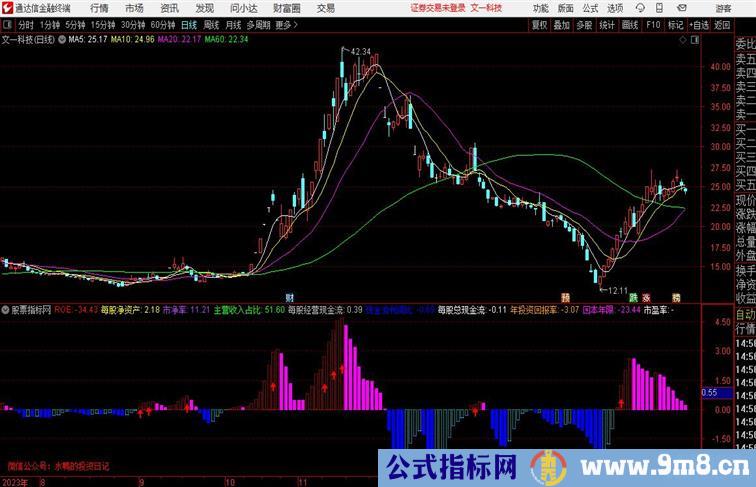Open the 资讯 menu
The image size is (756, 487).
tap(169, 8)
